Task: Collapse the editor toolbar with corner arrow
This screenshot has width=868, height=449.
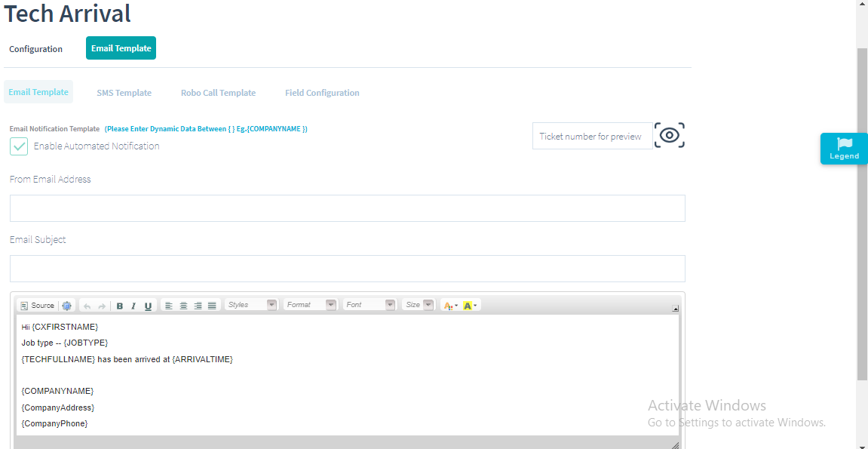Action: pyautogui.click(x=675, y=309)
